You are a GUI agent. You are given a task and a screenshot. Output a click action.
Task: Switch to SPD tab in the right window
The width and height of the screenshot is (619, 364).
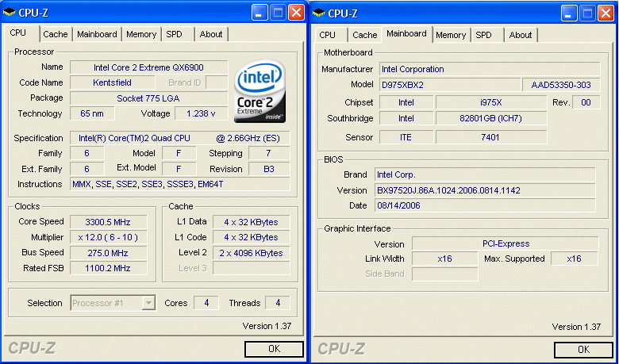point(483,35)
